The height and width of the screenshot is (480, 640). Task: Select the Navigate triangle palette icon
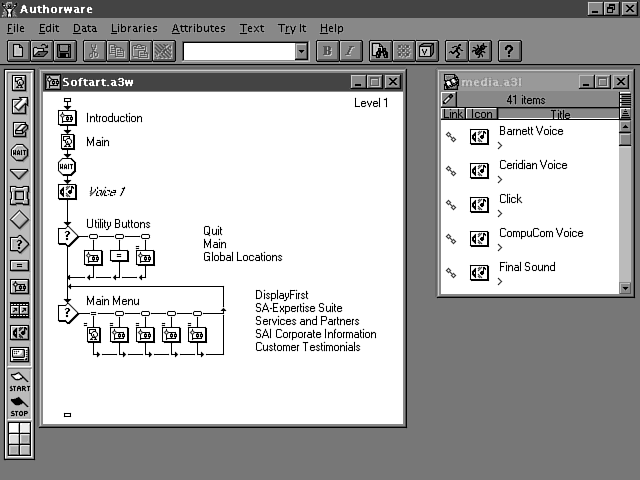[19, 174]
